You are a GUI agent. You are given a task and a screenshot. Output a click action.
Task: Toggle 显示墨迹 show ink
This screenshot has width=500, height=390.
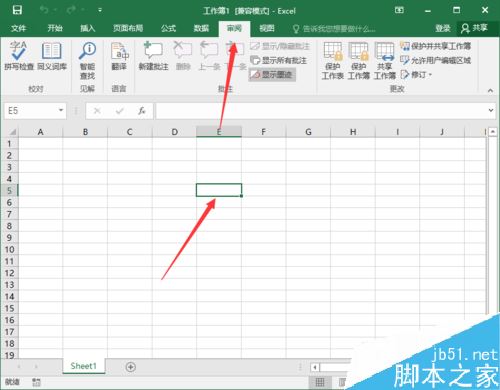[x=272, y=75]
